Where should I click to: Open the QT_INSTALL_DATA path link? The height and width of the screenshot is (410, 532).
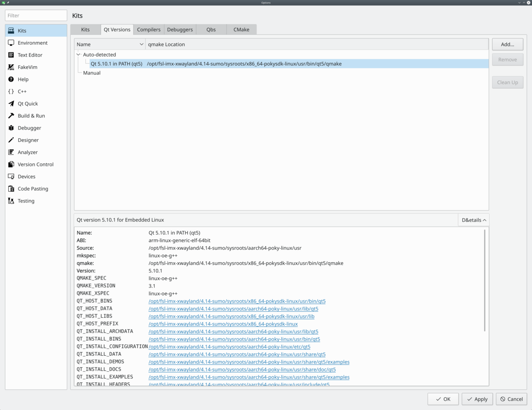[237, 354]
